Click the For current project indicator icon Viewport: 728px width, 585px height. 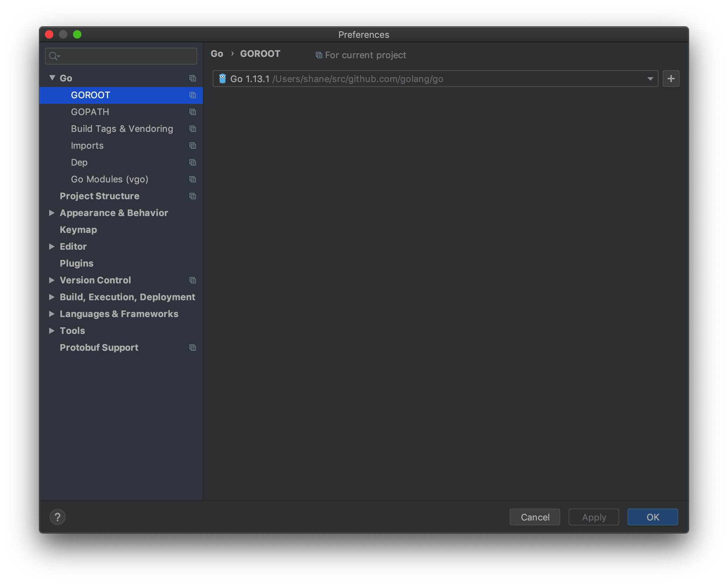pos(319,55)
